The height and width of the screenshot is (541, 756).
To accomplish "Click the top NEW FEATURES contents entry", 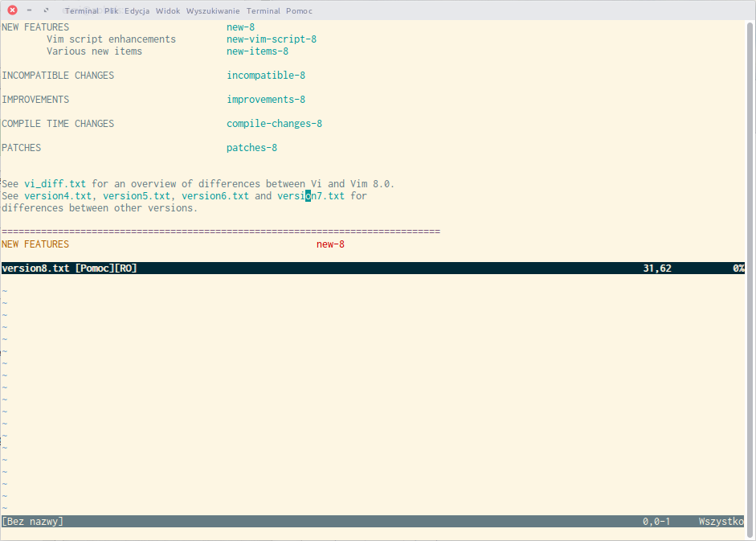I will click(x=35, y=27).
